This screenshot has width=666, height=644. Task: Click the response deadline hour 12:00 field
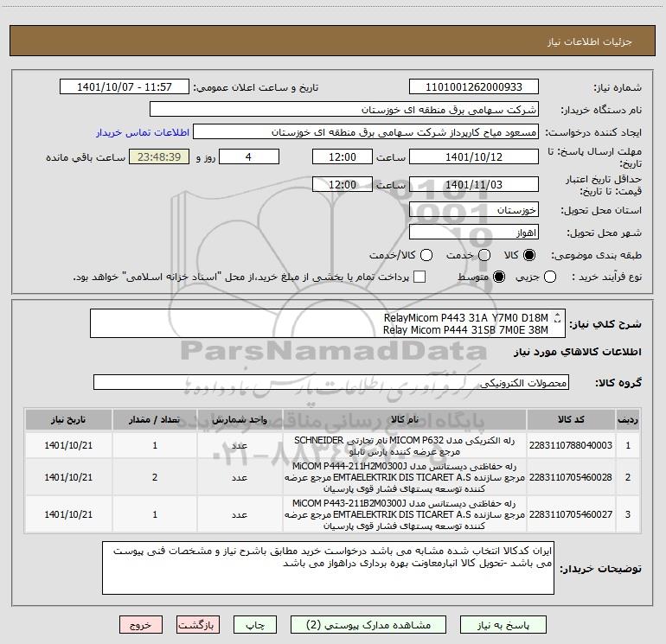pos(343,156)
